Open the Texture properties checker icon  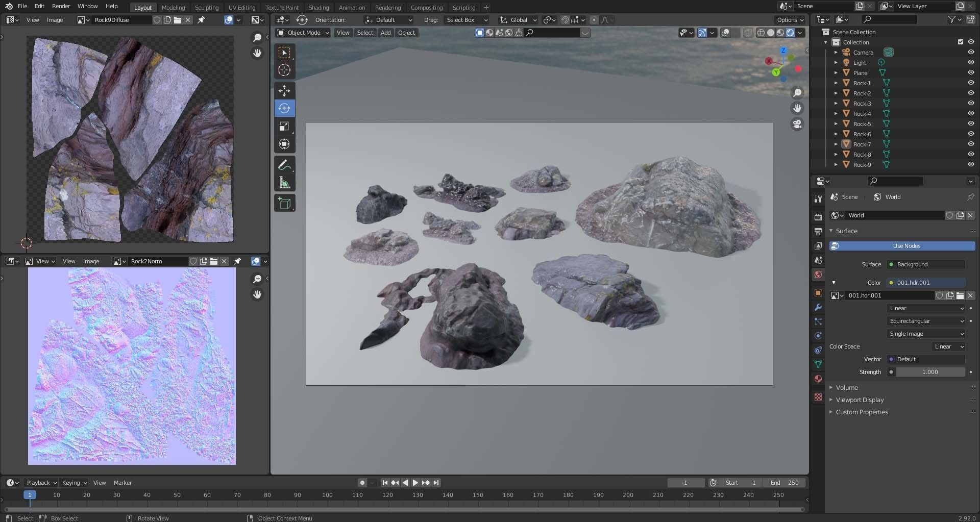pos(818,397)
